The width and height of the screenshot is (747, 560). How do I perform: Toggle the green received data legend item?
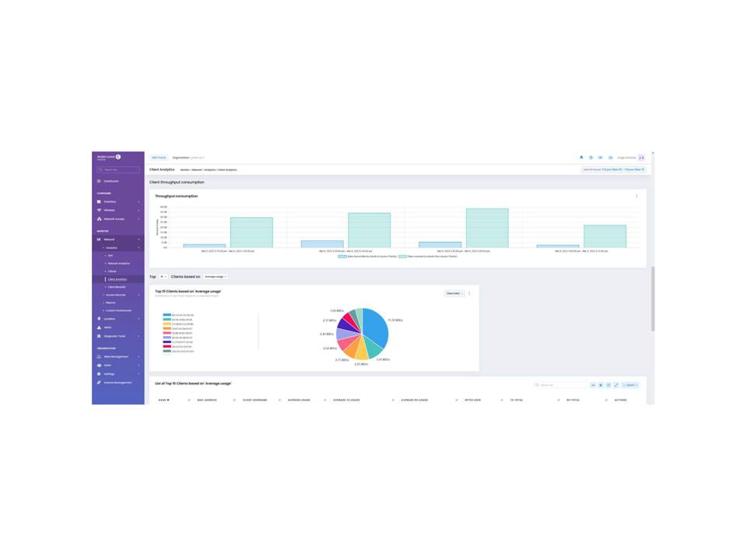(x=426, y=256)
